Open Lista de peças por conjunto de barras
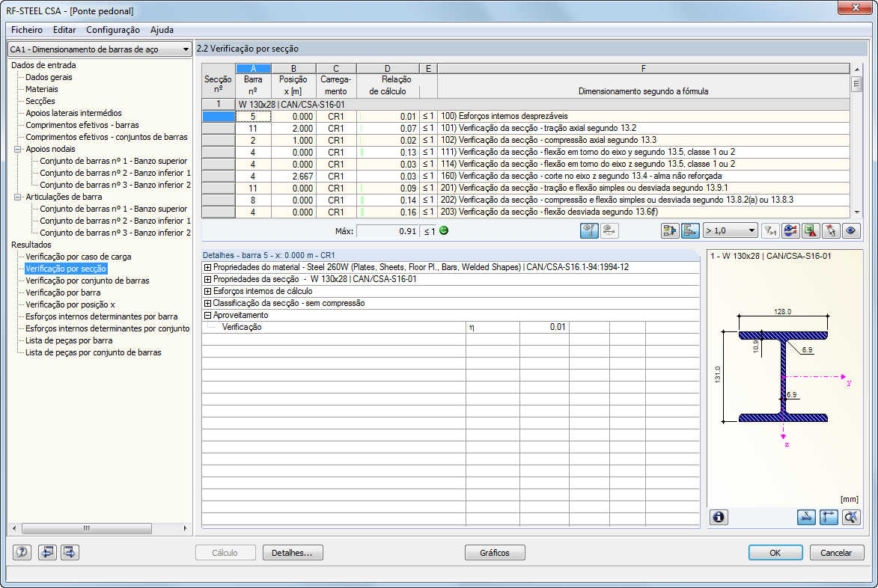Screen dimensions: 878x588 click(93, 352)
